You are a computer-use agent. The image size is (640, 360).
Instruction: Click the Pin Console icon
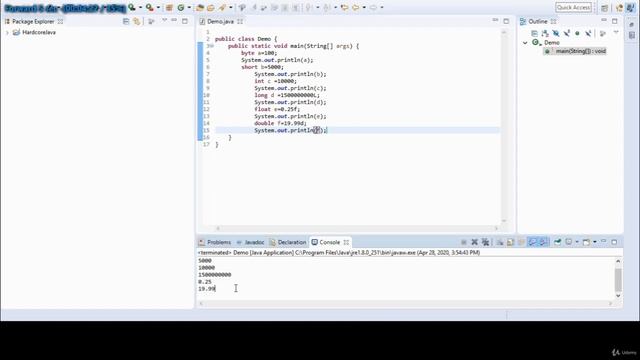click(x=558, y=242)
